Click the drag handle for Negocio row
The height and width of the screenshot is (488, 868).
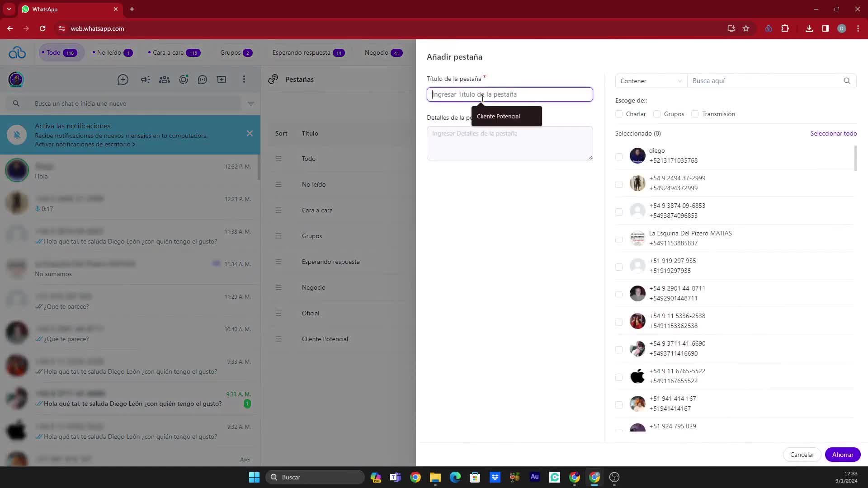pos(278,287)
